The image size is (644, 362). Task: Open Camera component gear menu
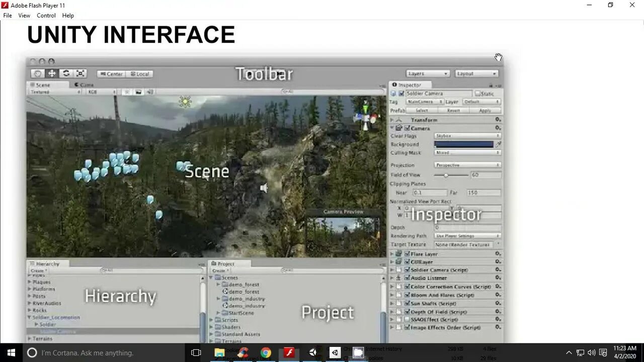[x=498, y=128]
